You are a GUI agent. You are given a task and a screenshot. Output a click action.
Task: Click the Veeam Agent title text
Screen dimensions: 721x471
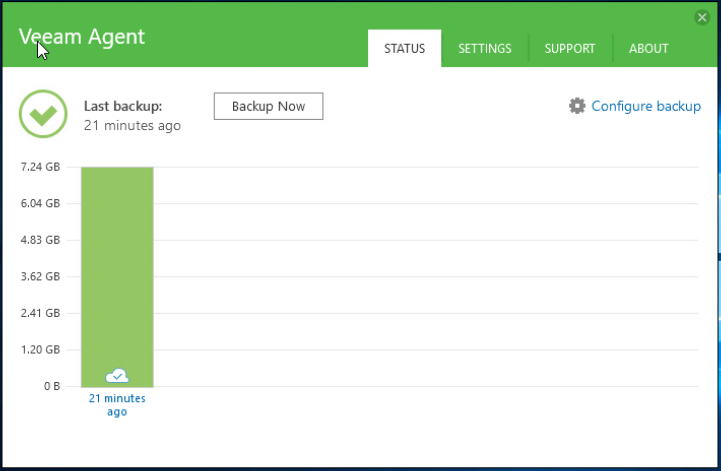click(82, 37)
